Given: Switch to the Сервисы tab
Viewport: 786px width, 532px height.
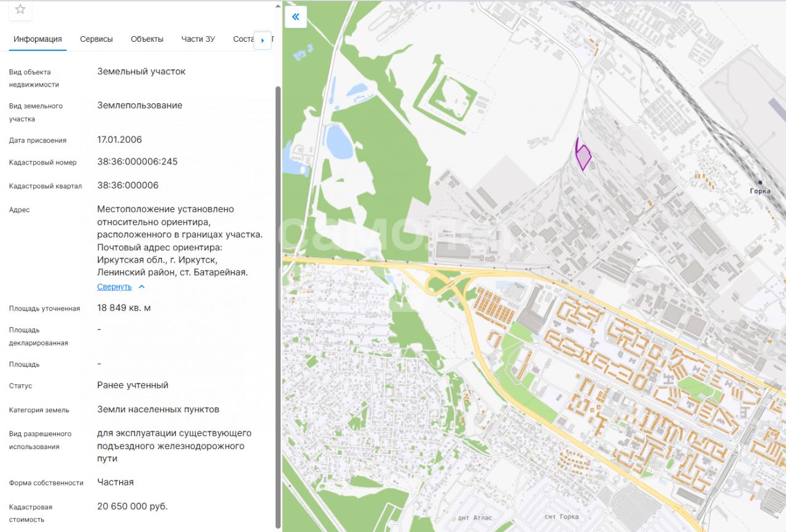Looking at the screenshot, I should [x=96, y=39].
